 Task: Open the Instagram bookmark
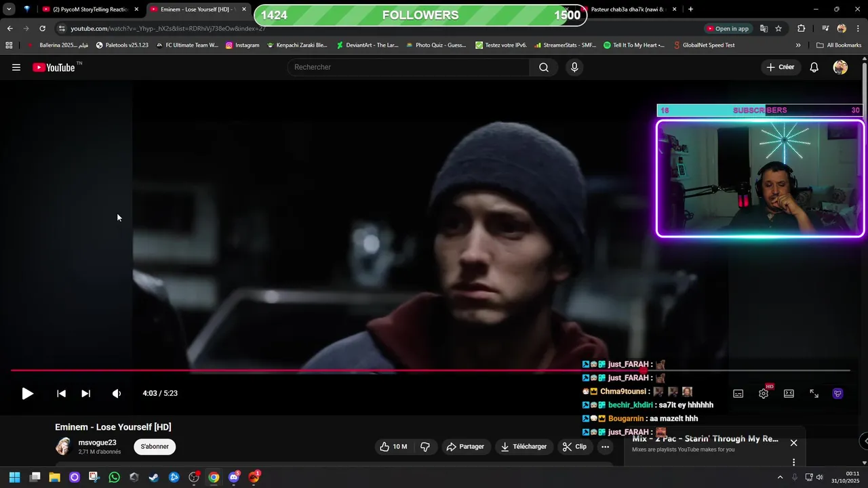click(242, 45)
